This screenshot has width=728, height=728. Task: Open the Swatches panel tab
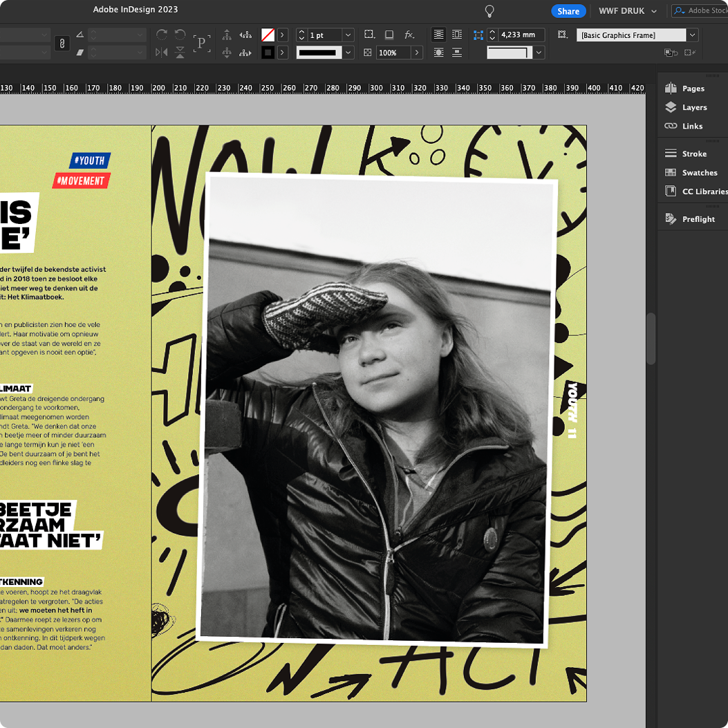click(691, 173)
